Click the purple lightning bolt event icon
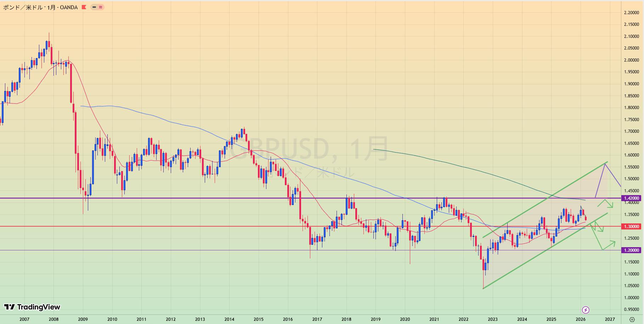Image resolution: width=644 pixels, height=324 pixels. [x=586, y=310]
